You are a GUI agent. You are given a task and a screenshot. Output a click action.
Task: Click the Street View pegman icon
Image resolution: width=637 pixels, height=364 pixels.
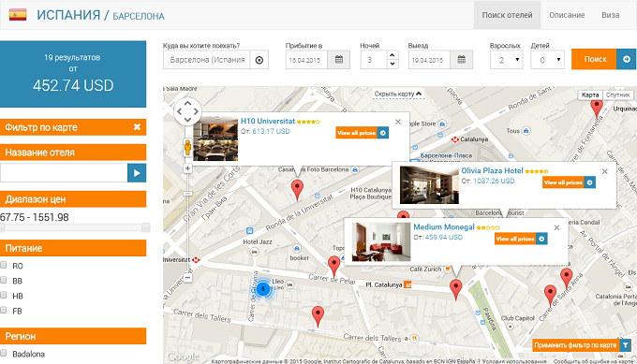tap(187, 147)
